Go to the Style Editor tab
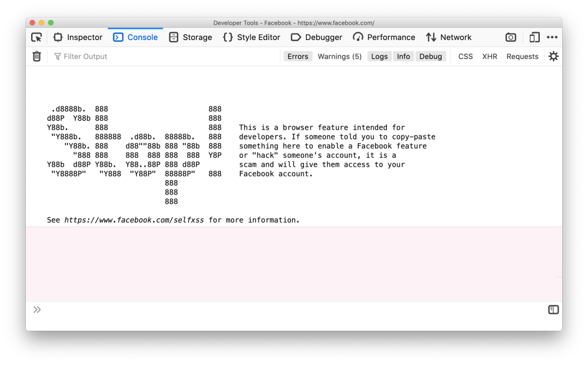Viewport: 588px width, 365px height. (252, 37)
